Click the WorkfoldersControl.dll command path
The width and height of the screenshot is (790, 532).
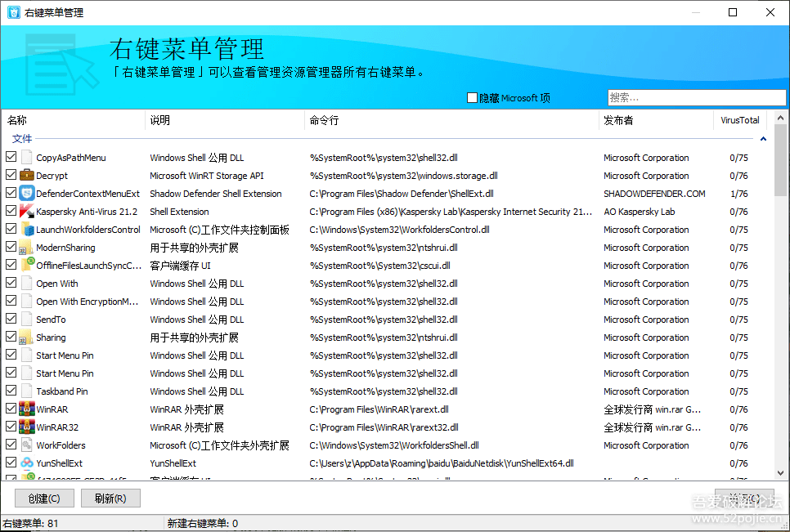pyautogui.click(x=400, y=230)
